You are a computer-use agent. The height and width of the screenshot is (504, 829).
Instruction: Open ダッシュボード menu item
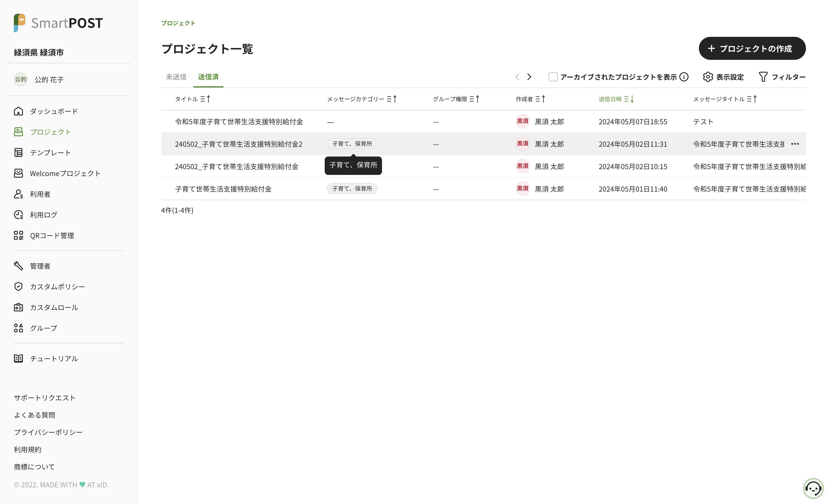pos(54,111)
